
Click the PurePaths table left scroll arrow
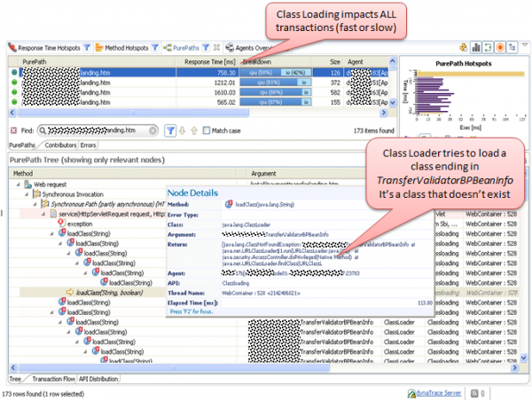click(x=13, y=113)
